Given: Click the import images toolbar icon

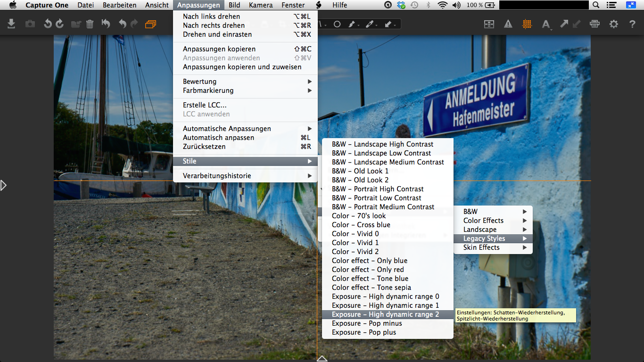Looking at the screenshot, I should (x=11, y=24).
